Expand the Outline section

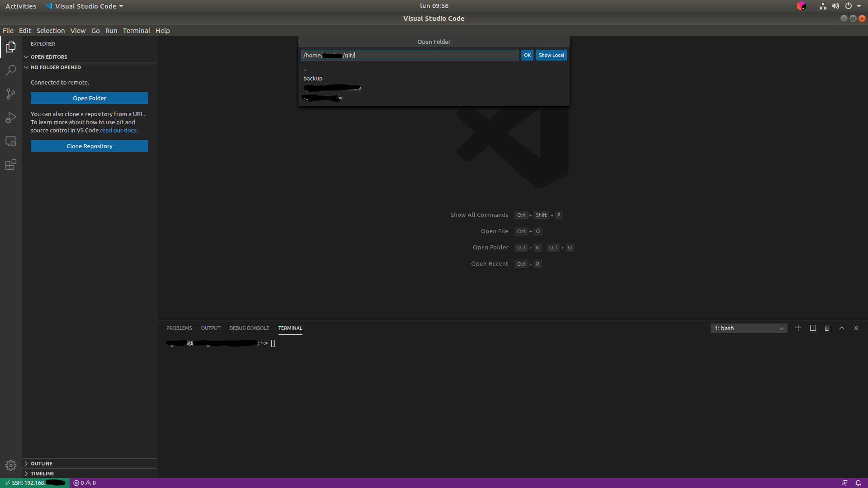point(90,464)
